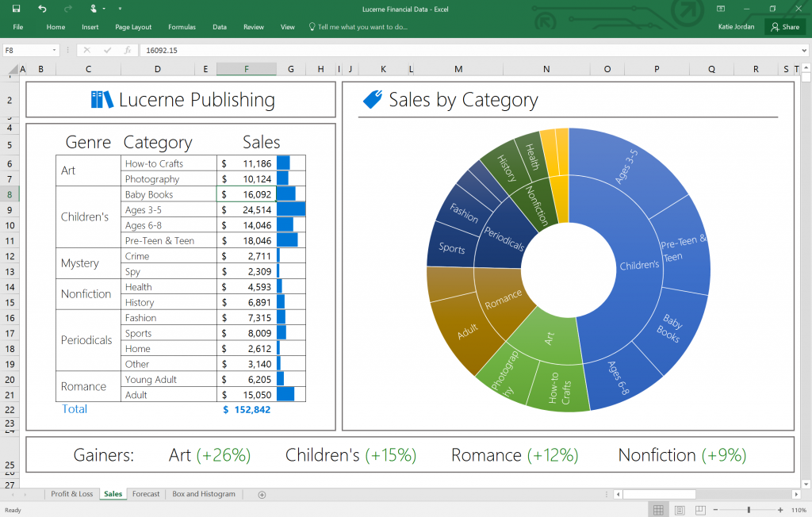This screenshot has height=517, width=812.
Task: Save the workbook with the floppy disk icon
Action: point(16,9)
